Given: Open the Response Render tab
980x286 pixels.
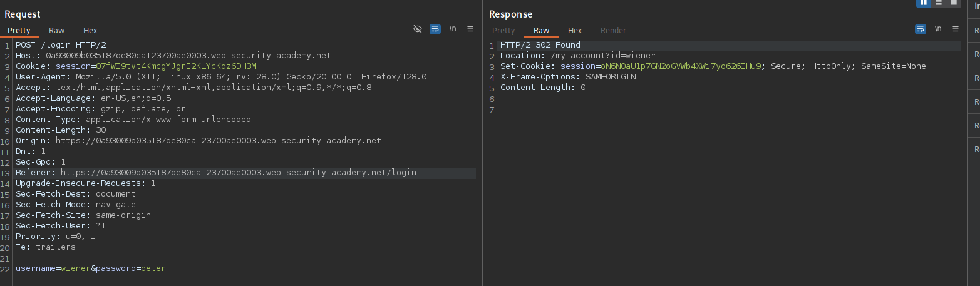Looking at the screenshot, I should tap(613, 31).
